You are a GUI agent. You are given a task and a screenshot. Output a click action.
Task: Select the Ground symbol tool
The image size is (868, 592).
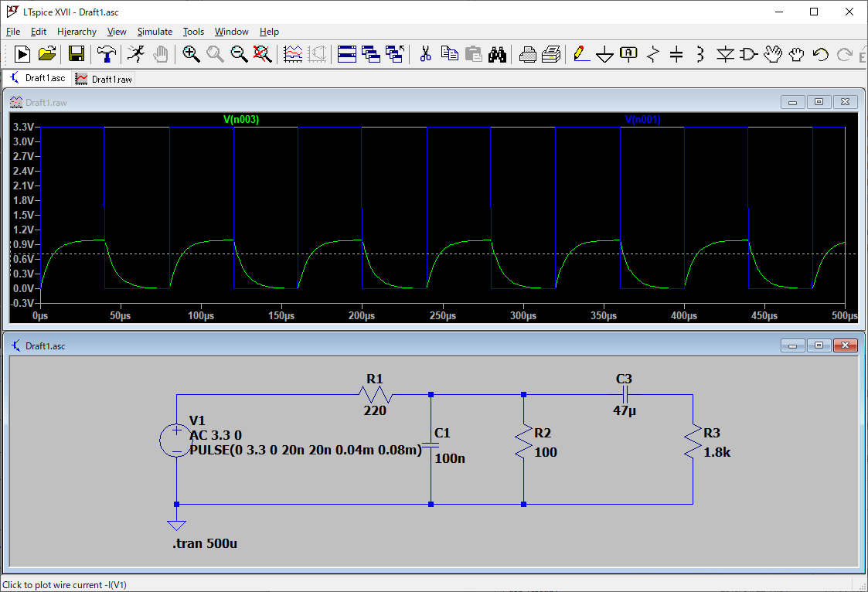pos(605,54)
